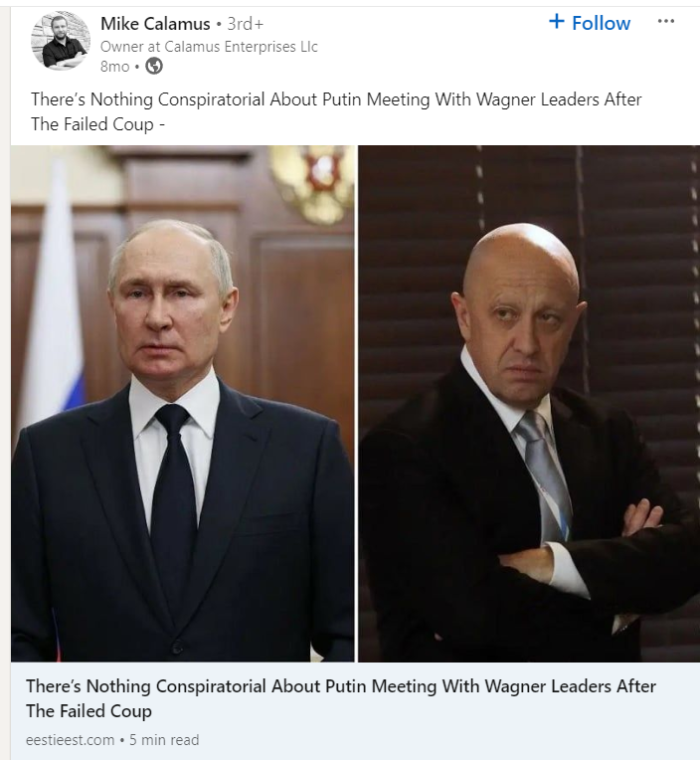Click the silver tie in right photo
700x760 pixels.
(x=545, y=473)
